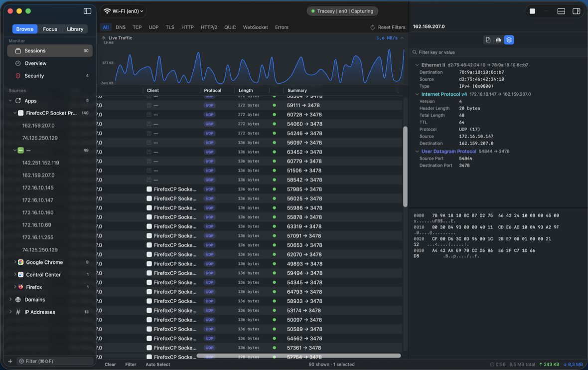Filter by DNS protocol tab
Screen dimensions: 588x370
[121, 27]
